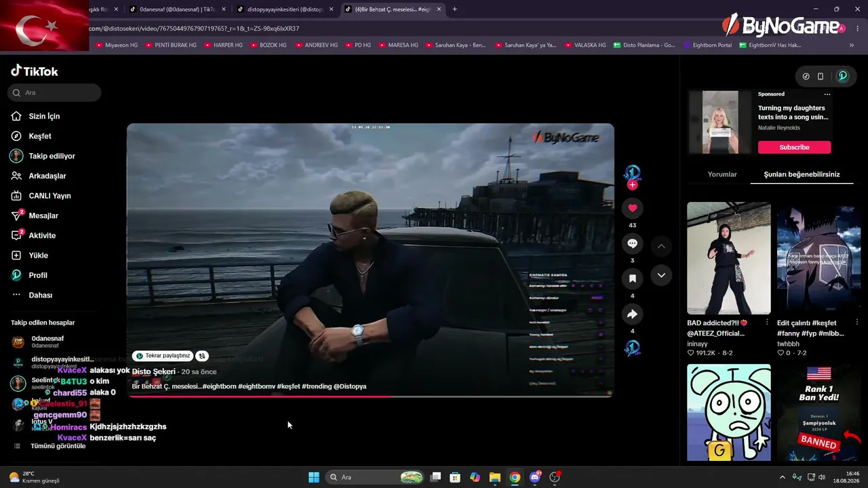Open a new browser tab
The width and height of the screenshot is (868, 488).
pyautogui.click(x=454, y=9)
